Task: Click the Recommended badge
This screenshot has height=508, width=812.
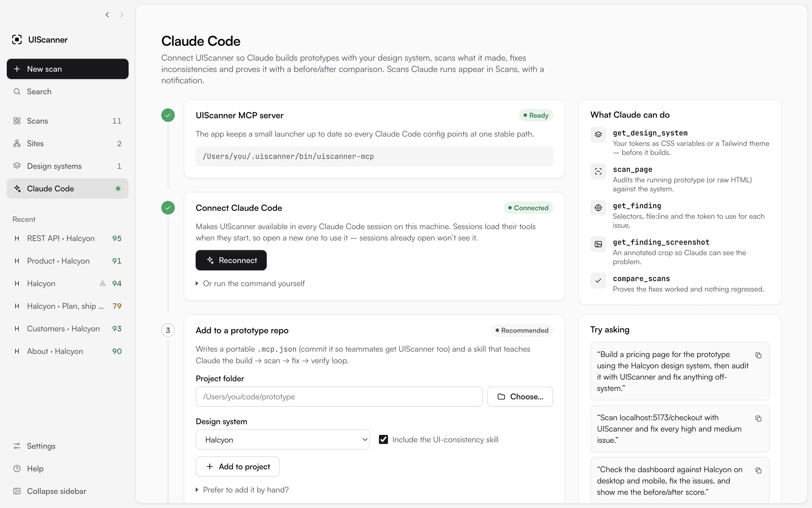Action: point(522,330)
